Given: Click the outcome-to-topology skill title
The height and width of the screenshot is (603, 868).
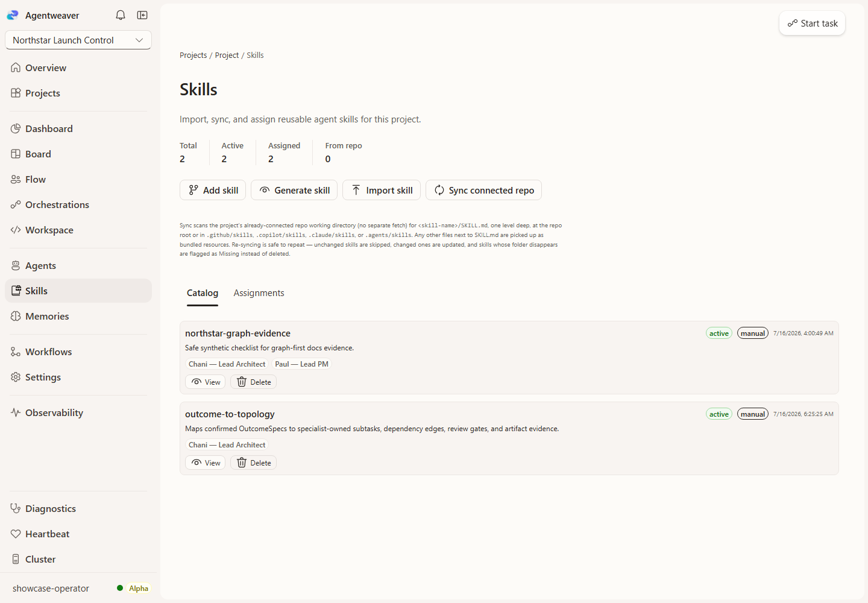Looking at the screenshot, I should click(x=230, y=414).
